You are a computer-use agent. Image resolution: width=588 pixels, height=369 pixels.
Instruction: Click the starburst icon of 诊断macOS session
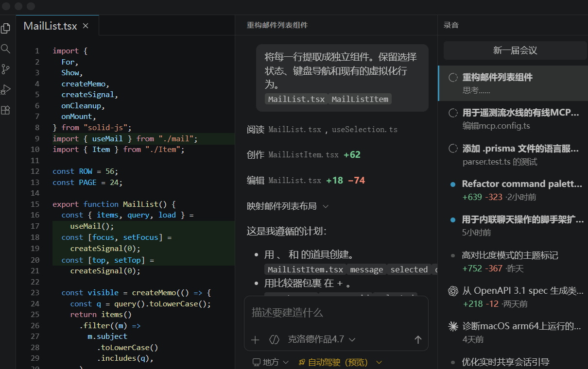pyautogui.click(x=453, y=326)
